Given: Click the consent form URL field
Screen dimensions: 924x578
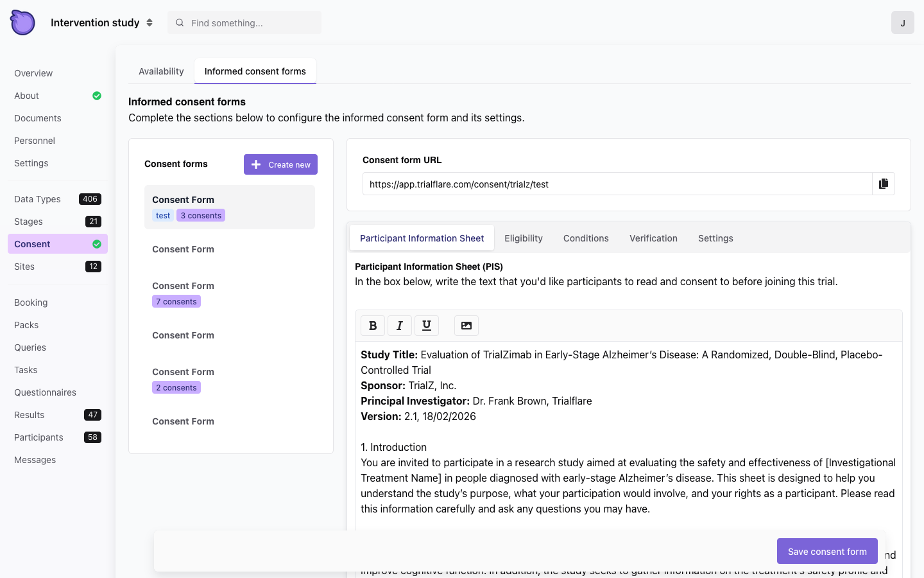Looking at the screenshot, I should click(x=617, y=184).
